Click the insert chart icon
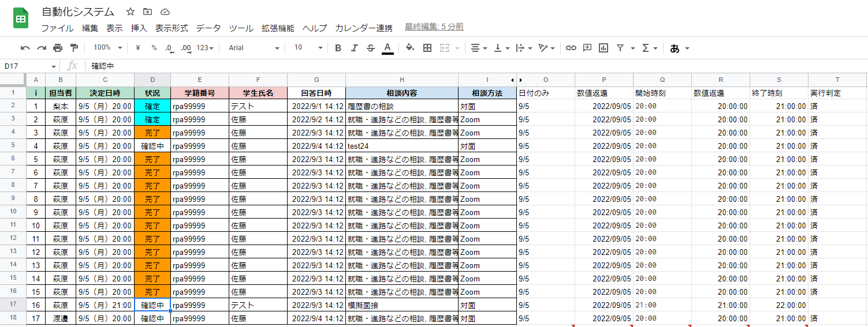Screen dimensions: 868x327 (603, 48)
